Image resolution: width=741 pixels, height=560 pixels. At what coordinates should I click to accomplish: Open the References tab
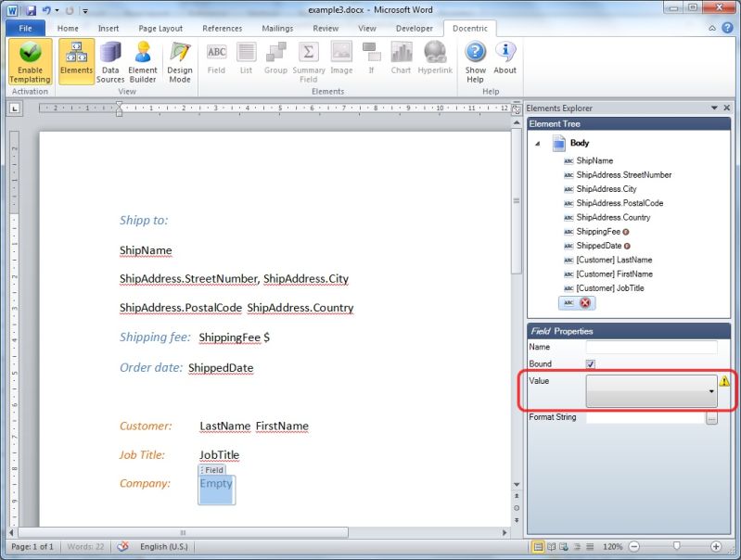[222, 29]
